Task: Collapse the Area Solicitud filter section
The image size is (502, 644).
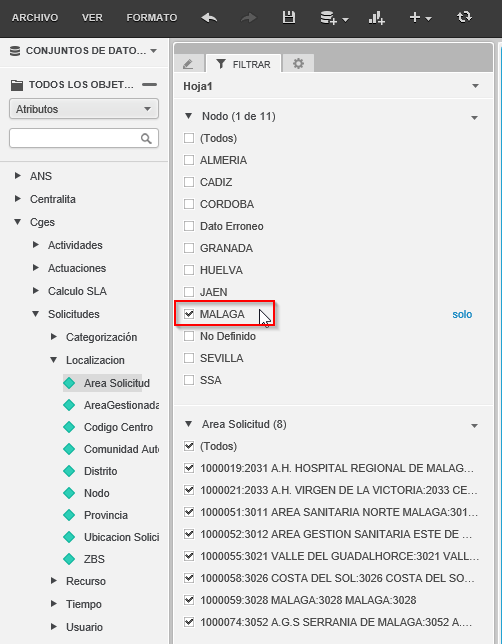Action: [x=189, y=424]
